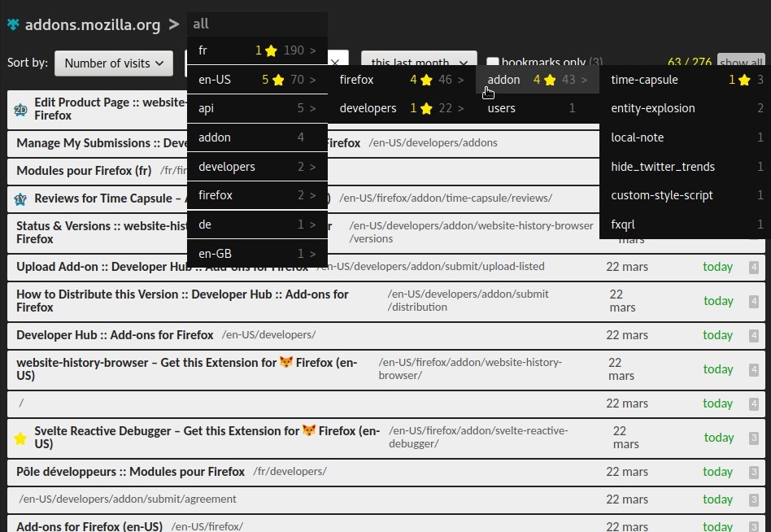The height and width of the screenshot is (532, 771).
Task: Select the de path menu item
Action: [x=257, y=225]
